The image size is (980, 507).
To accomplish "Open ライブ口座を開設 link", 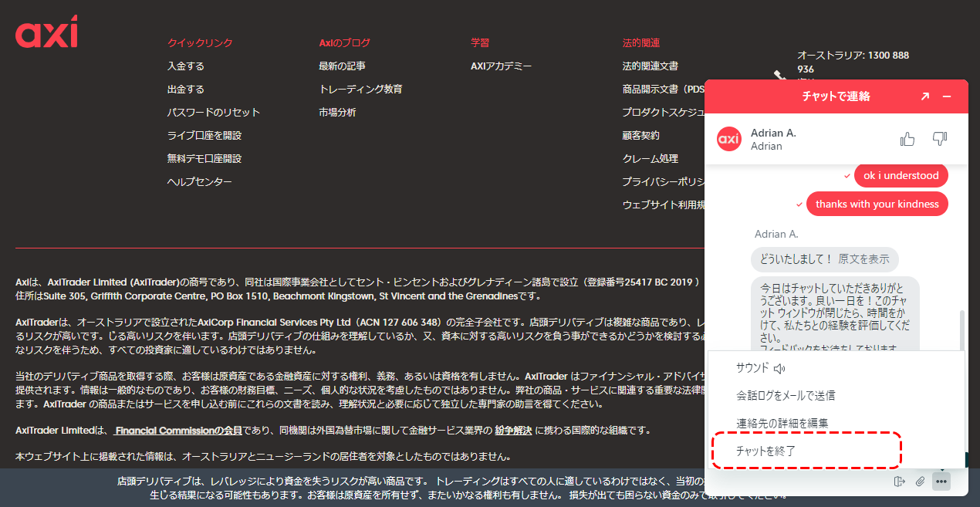I will click(x=204, y=136).
